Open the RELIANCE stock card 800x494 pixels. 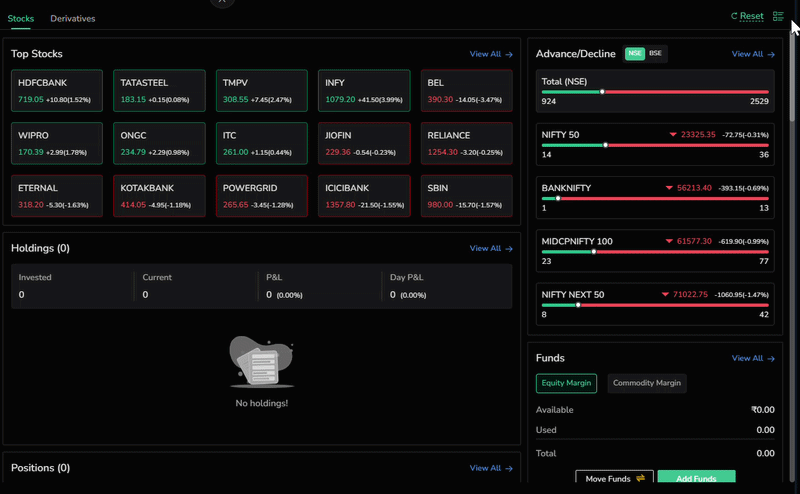[x=467, y=143]
